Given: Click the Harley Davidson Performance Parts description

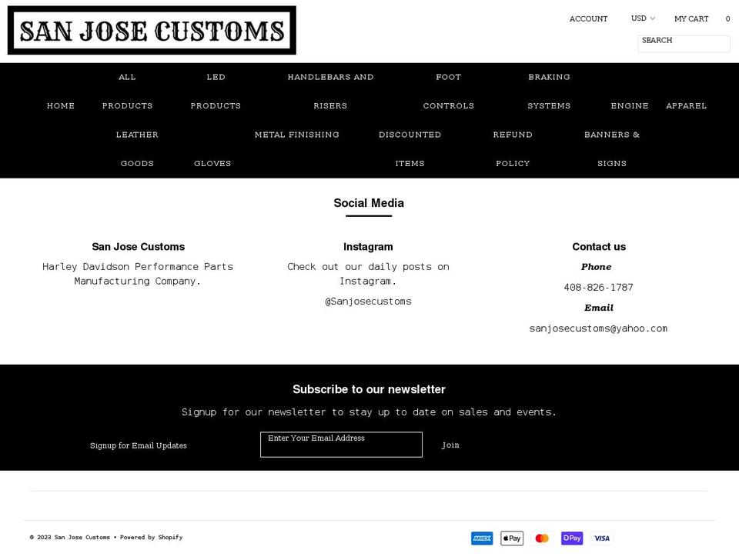Looking at the screenshot, I should [138, 274].
